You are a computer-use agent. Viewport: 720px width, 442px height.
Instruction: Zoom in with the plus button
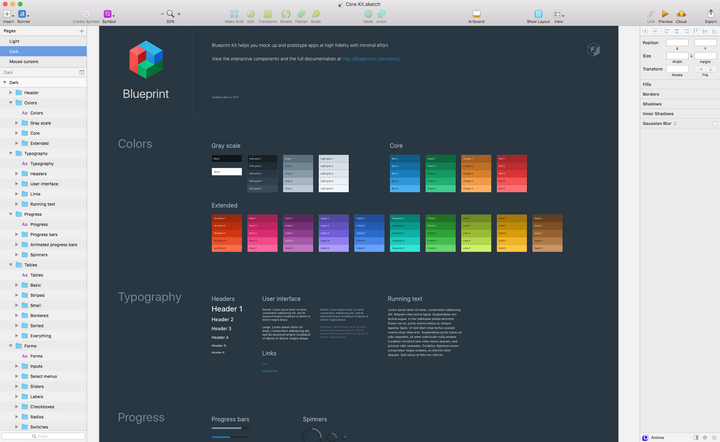(x=179, y=14)
